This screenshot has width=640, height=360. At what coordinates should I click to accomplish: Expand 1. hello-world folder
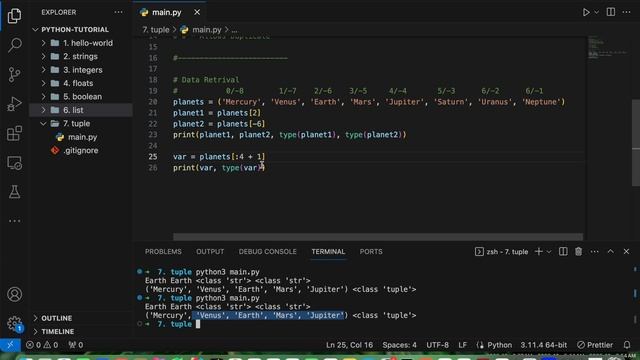click(x=81, y=43)
